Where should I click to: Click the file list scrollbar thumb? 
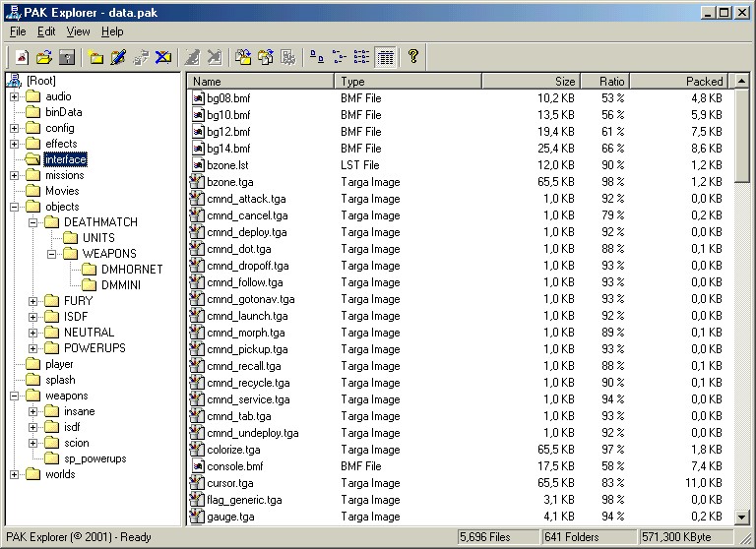741,135
